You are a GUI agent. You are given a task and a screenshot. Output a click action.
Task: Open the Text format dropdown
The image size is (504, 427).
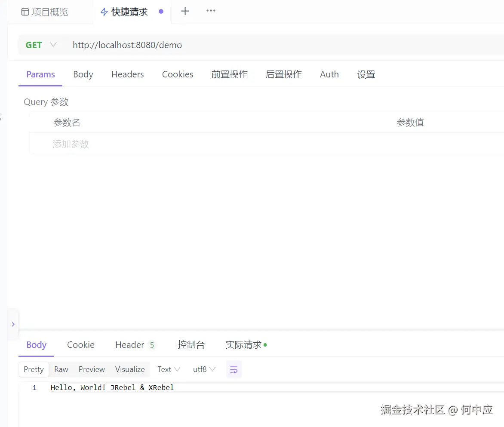pyautogui.click(x=168, y=369)
